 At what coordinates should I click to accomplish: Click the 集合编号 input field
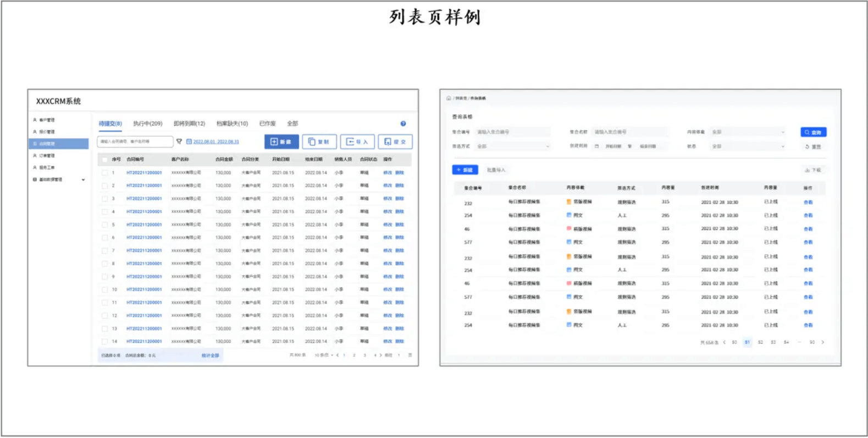click(512, 132)
